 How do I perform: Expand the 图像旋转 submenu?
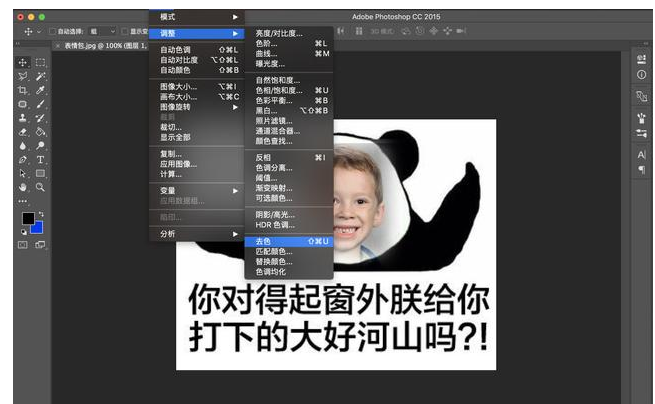tap(196, 107)
